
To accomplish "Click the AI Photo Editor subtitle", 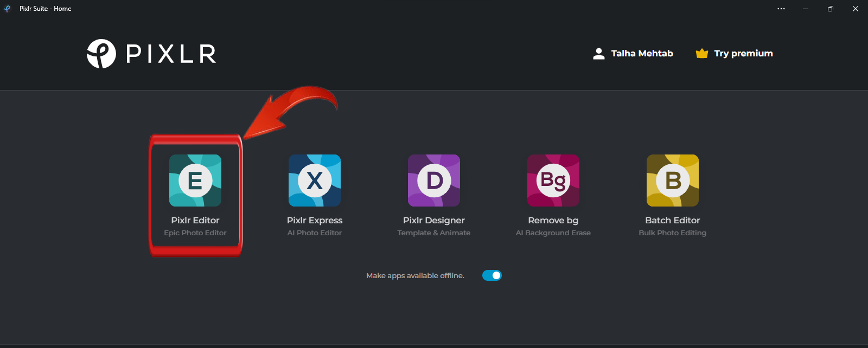I will click(315, 233).
